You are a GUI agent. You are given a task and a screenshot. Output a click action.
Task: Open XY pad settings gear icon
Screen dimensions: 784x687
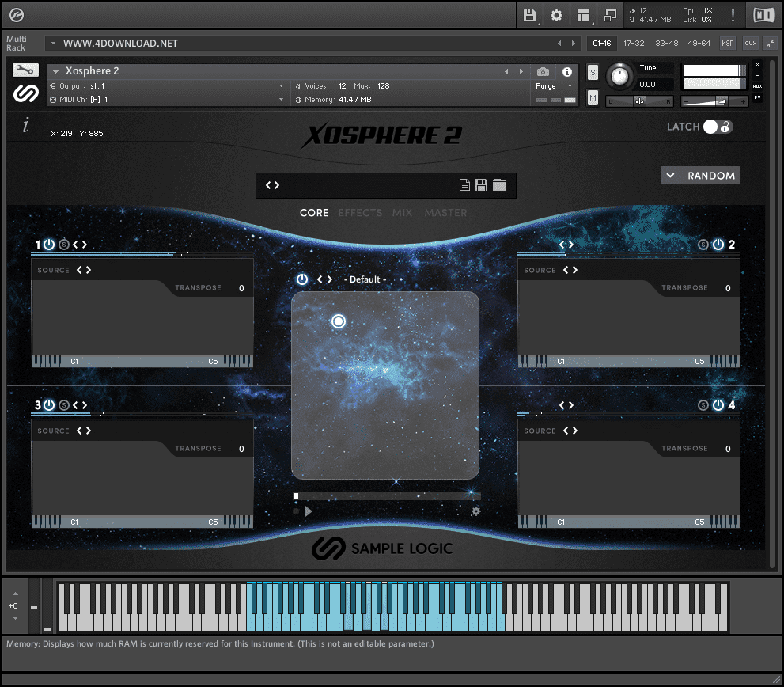(476, 511)
